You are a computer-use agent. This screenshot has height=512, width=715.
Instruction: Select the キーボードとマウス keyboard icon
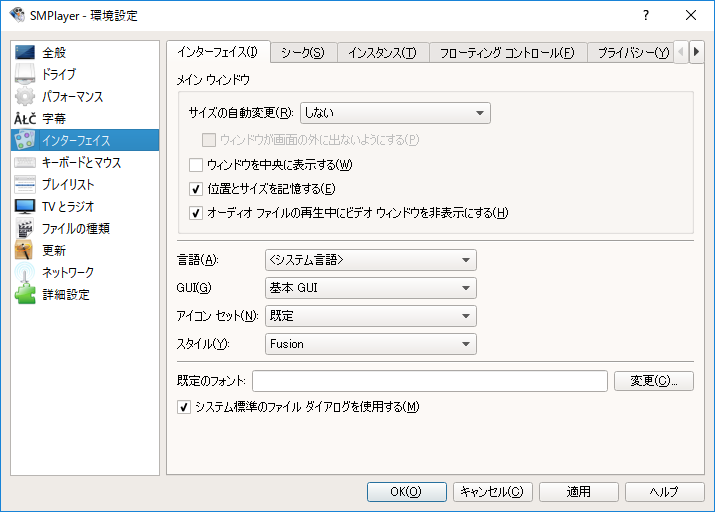[25, 162]
